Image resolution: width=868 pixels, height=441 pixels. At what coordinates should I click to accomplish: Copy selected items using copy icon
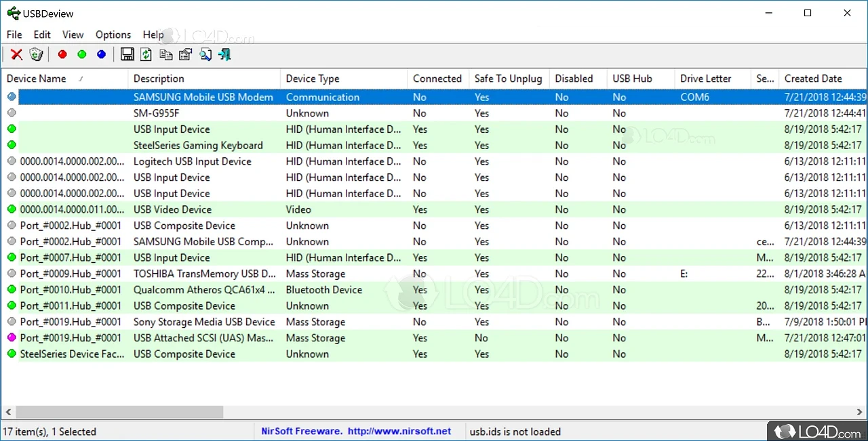[166, 54]
